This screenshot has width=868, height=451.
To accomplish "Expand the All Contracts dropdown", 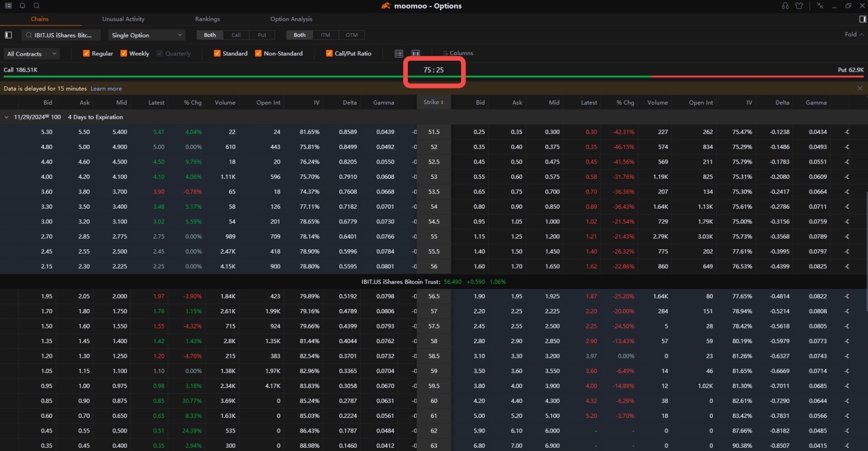I will click(31, 54).
